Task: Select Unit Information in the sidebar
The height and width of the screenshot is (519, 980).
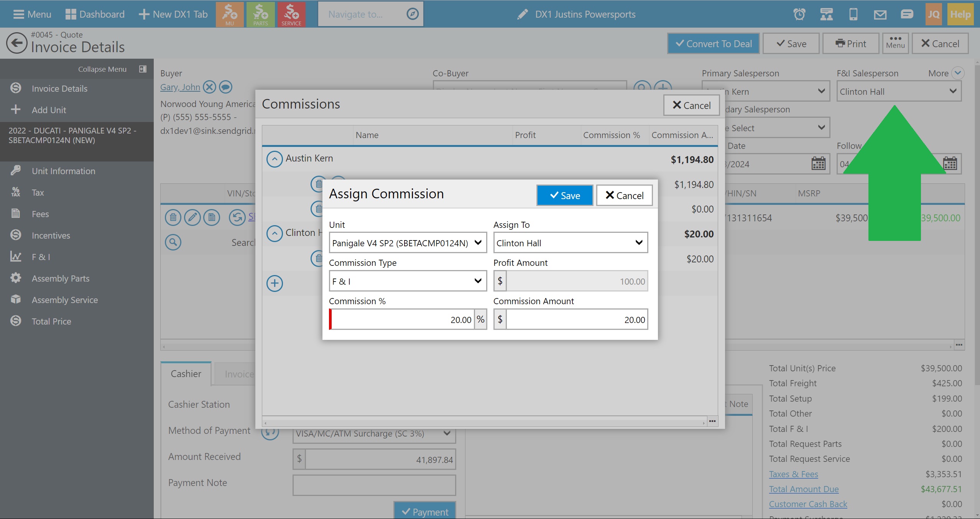Action: 63,171
